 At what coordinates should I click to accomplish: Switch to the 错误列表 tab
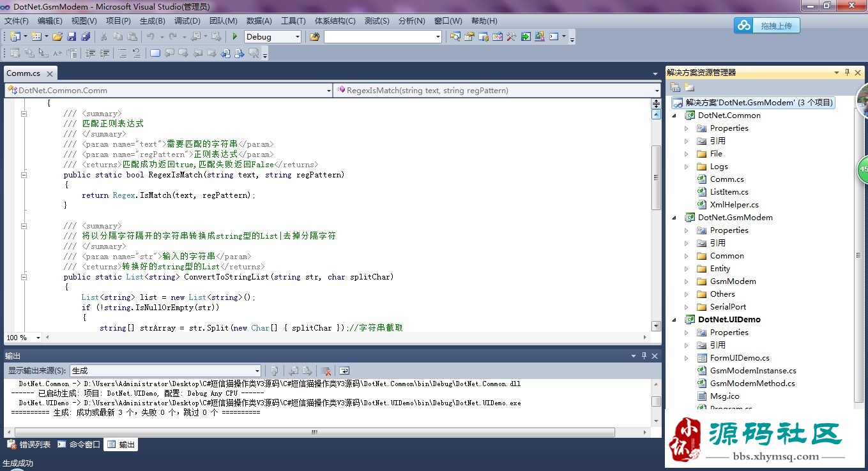pos(28,444)
